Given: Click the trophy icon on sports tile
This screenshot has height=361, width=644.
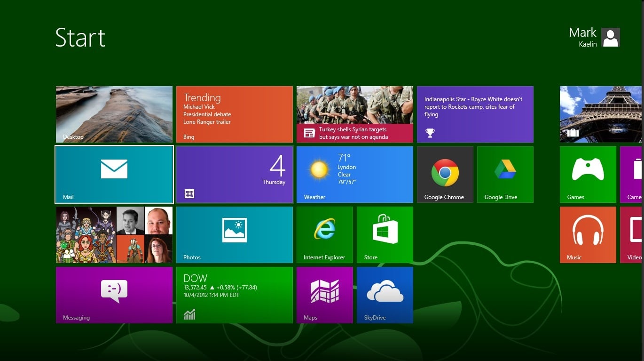Looking at the screenshot, I should [x=430, y=133].
